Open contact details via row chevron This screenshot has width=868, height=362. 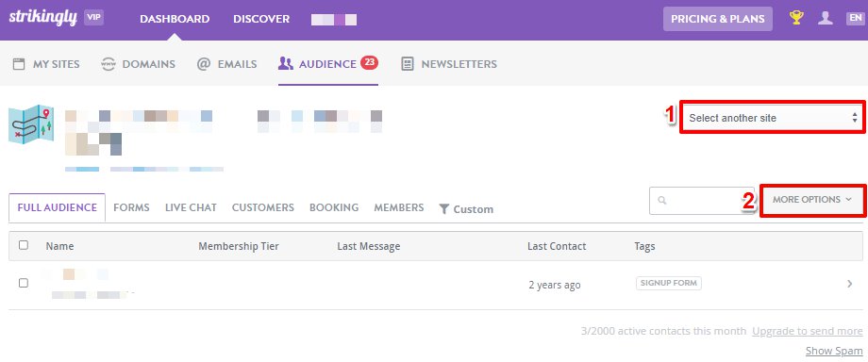850,284
